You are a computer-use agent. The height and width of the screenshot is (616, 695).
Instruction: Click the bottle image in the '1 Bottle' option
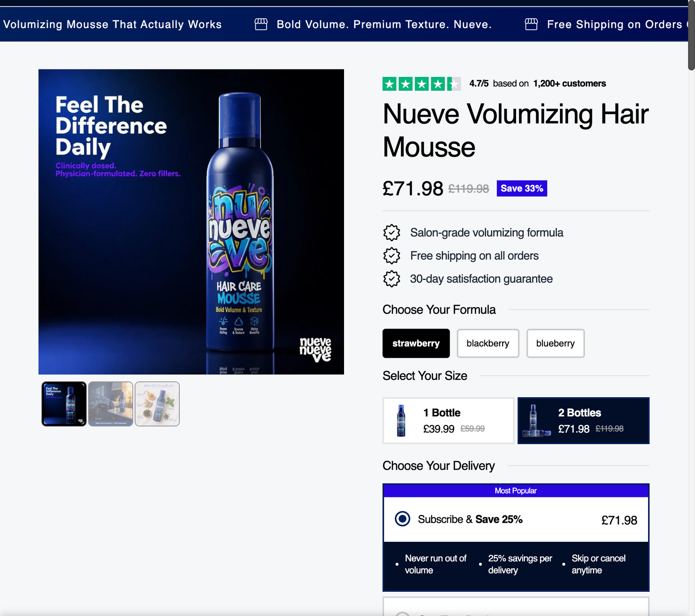click(401, 421)
